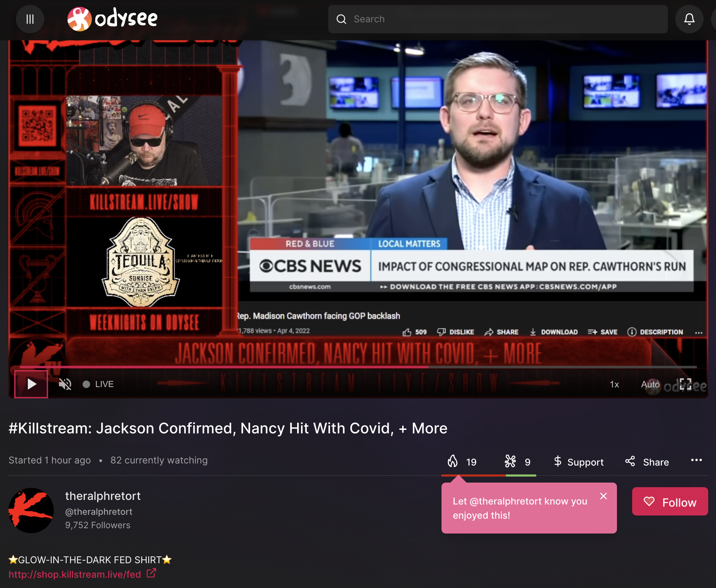716x588 pixels.
Task: Click '9,752 Followers' text
Action: click(98, 525)
